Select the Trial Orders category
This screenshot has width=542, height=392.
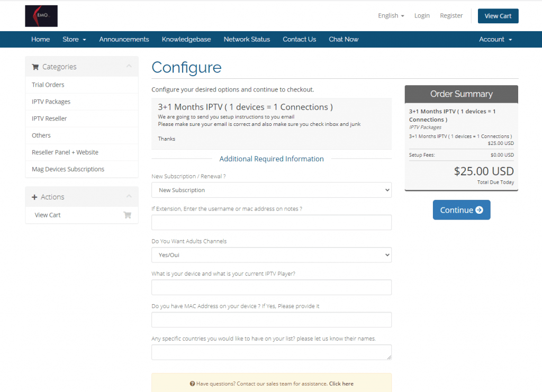click(x=82, y=85)
